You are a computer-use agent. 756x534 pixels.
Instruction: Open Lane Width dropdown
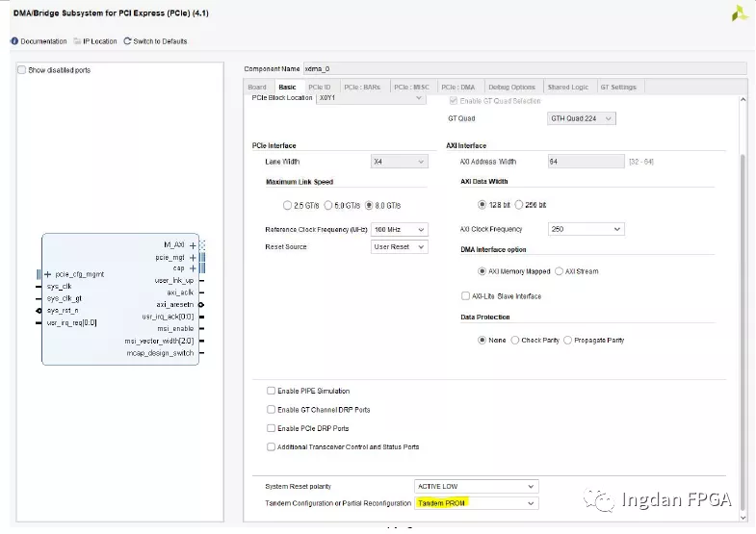point(400,162)
